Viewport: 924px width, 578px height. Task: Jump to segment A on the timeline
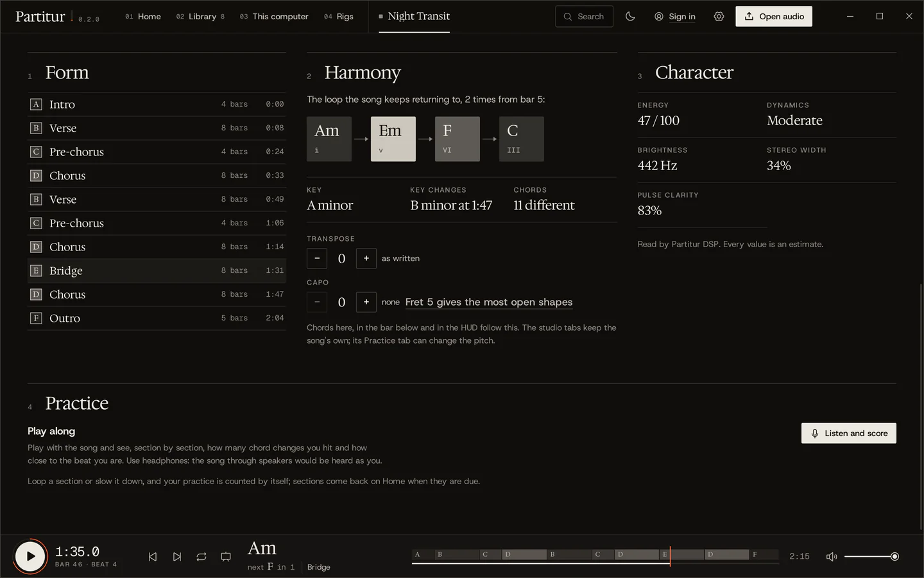[x=422, y=554]
